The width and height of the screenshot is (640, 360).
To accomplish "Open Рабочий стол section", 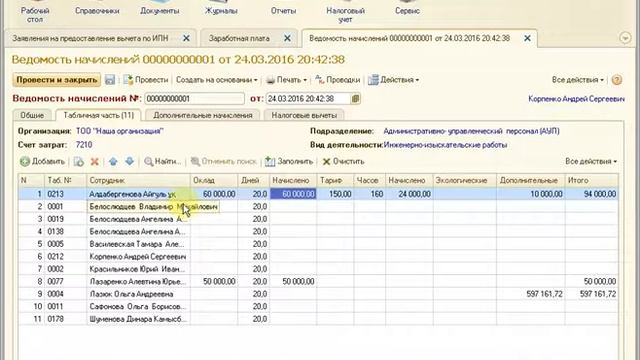I will pyautogui.click(x=35, y=12).
